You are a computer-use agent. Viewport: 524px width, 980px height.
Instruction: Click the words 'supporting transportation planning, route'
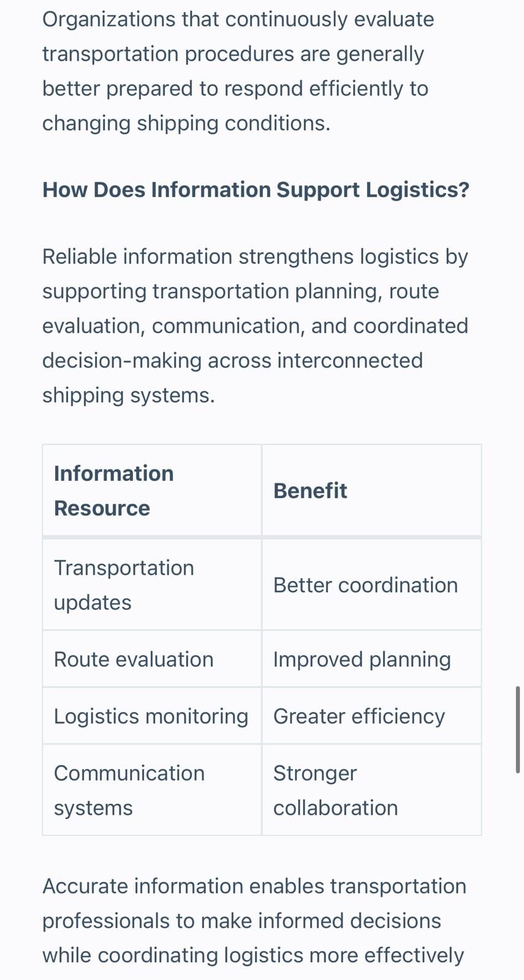(x=240, y=291)
